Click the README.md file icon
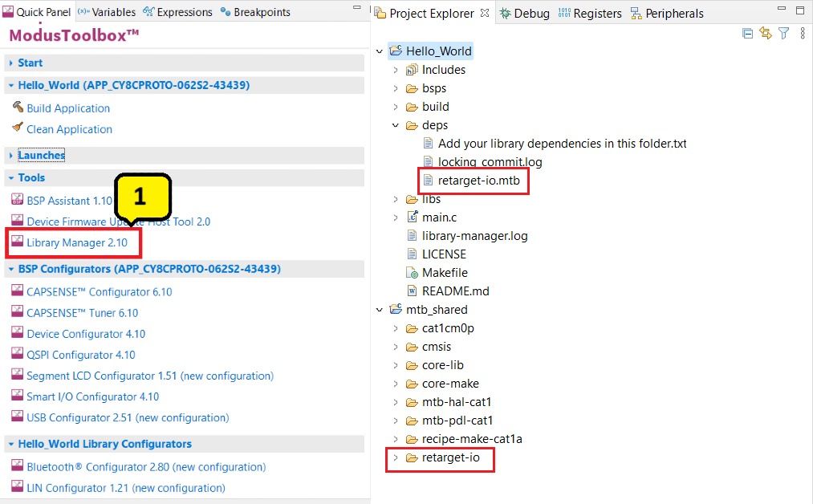The image size is (813, 504). pos(413,291)
